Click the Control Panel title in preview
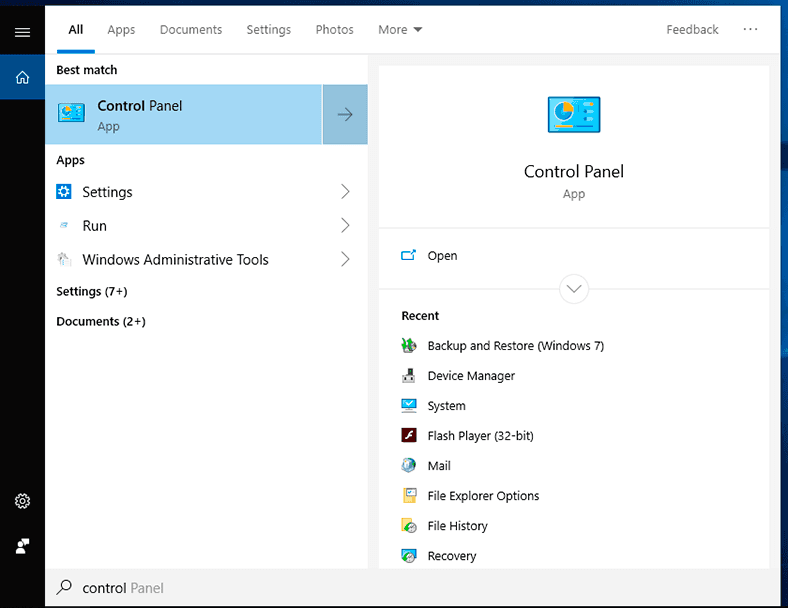The image size is (788, 608). point(573,171)
